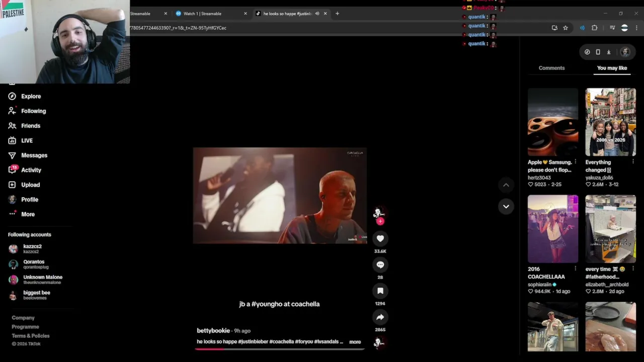Image resolution: width=644 pixels, height=362 pixels.
Task: Go to previous video with up chevron
Action: [506, 185]
